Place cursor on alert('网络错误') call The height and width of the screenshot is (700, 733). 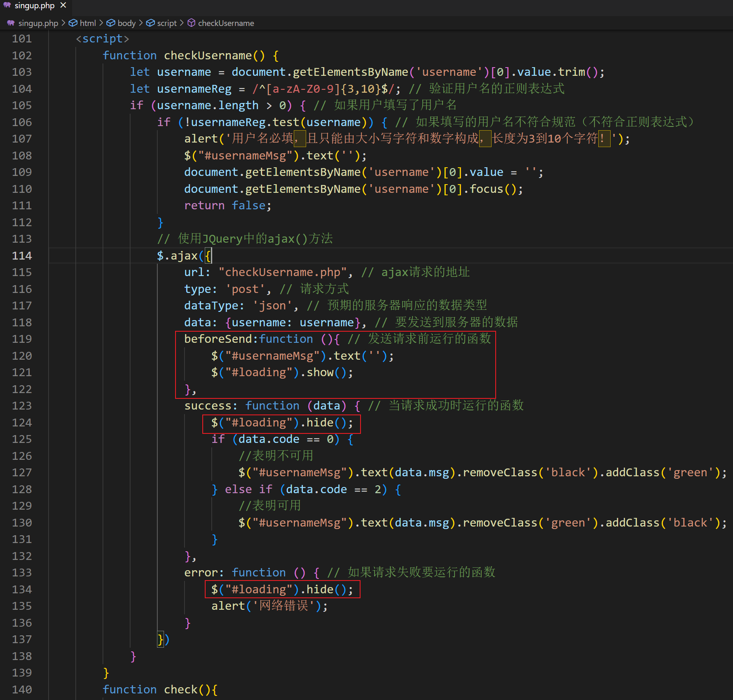pyautogui.click(x=269, y=606)
